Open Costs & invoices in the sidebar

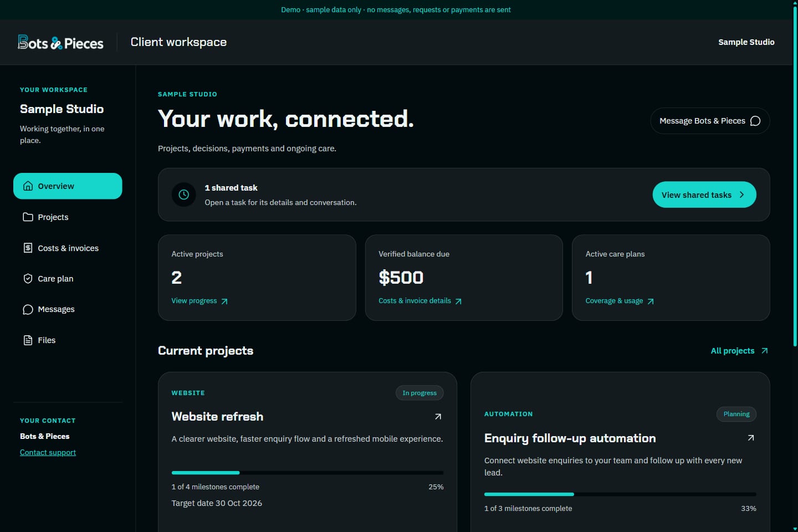(68, 248)
